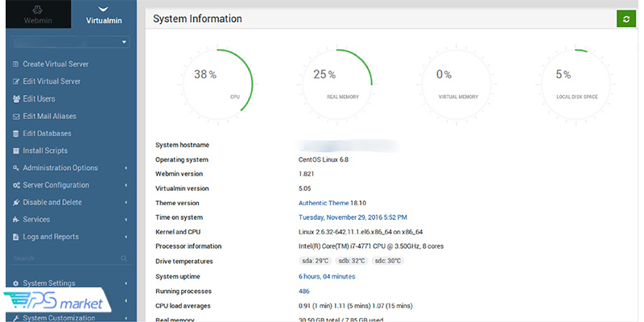Open the virtual server domain dropdown
The height and width of the screenshot is (322, 644).
pos(69,42)
